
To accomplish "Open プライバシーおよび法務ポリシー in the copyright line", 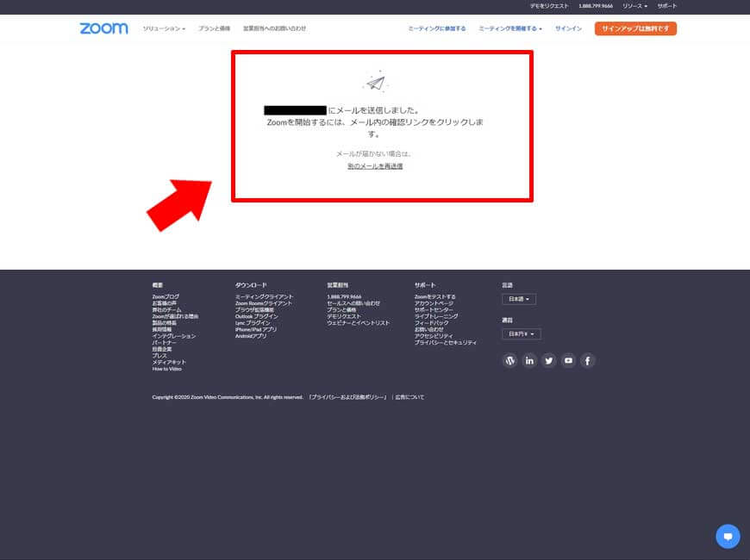I will [x=347, y=397].
